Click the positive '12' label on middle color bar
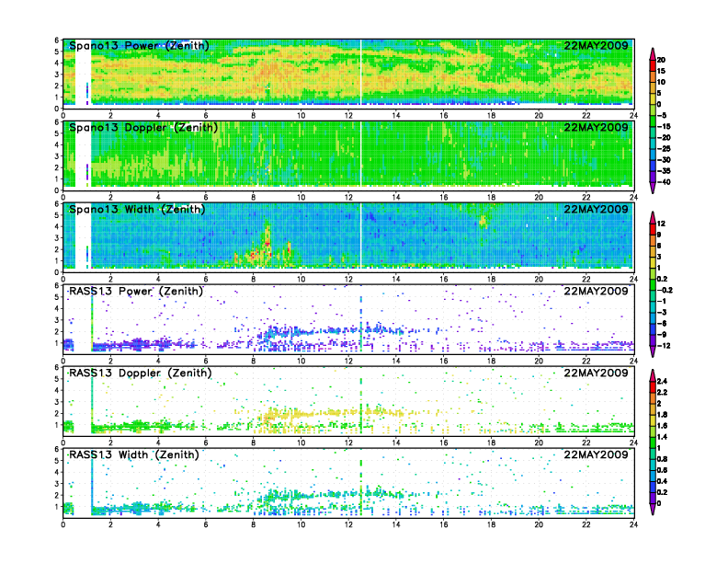728x563 pixels. point(661,224)
